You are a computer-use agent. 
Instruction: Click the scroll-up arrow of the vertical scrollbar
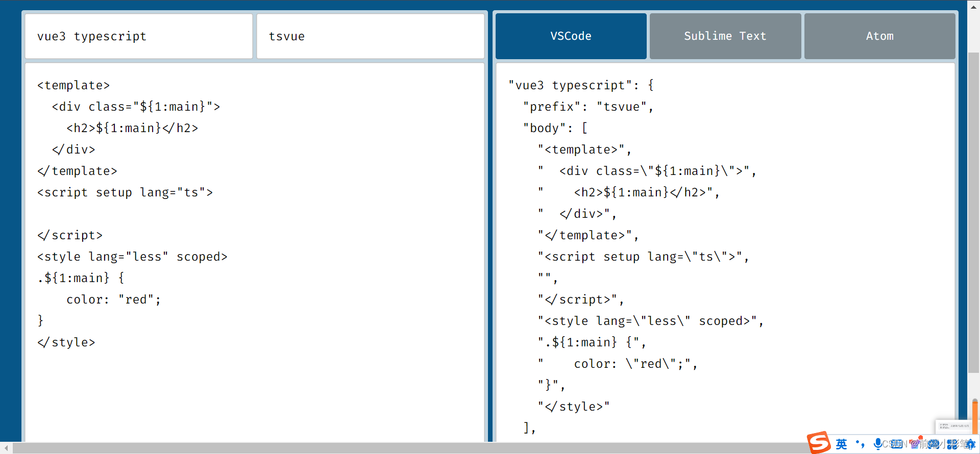click(x=974, y=6)
